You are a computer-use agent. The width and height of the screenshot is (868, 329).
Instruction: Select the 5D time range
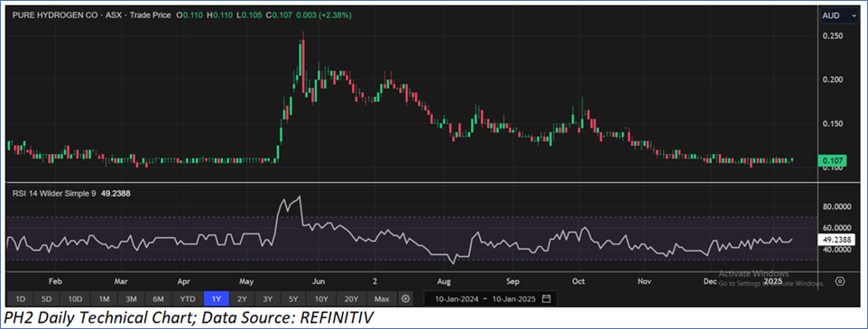(47, 299)
